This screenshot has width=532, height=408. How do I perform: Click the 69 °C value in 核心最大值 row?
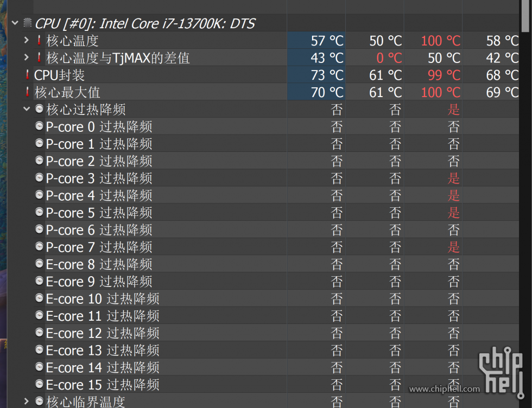tap(503, 92)
